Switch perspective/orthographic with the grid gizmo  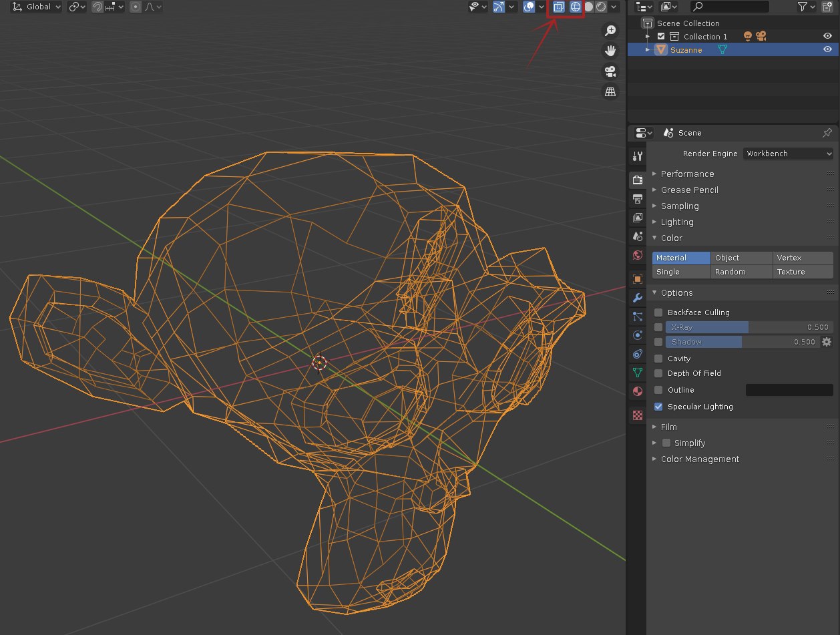pyautogui.click(x=610, y=92)
